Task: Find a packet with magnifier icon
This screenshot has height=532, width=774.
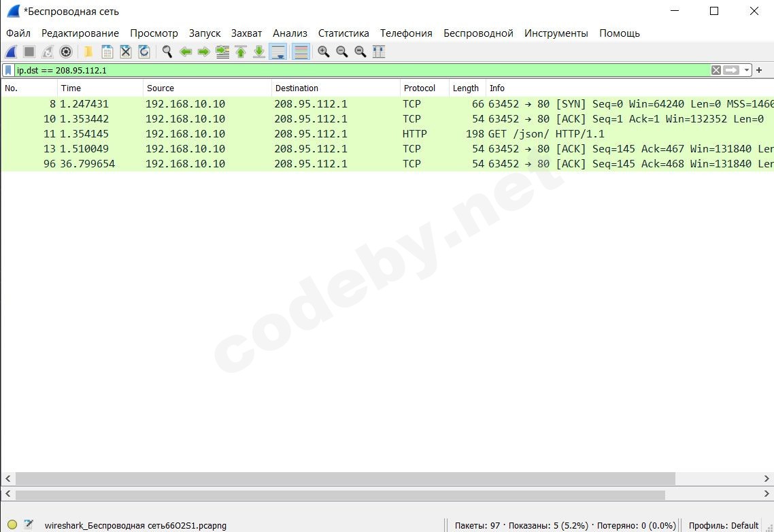Action: pos(167,52)
